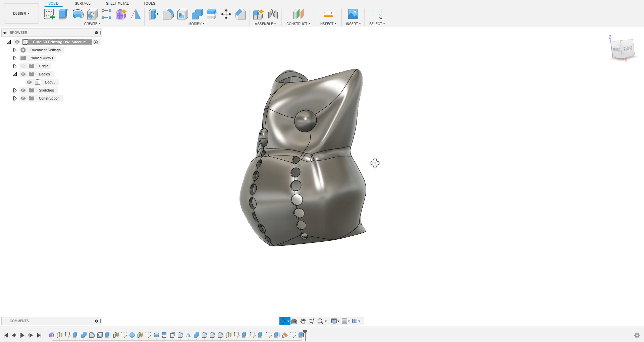Toggle visibility of the root component
This screenshot has width=644, height=342.
click(x=17, y=42)
